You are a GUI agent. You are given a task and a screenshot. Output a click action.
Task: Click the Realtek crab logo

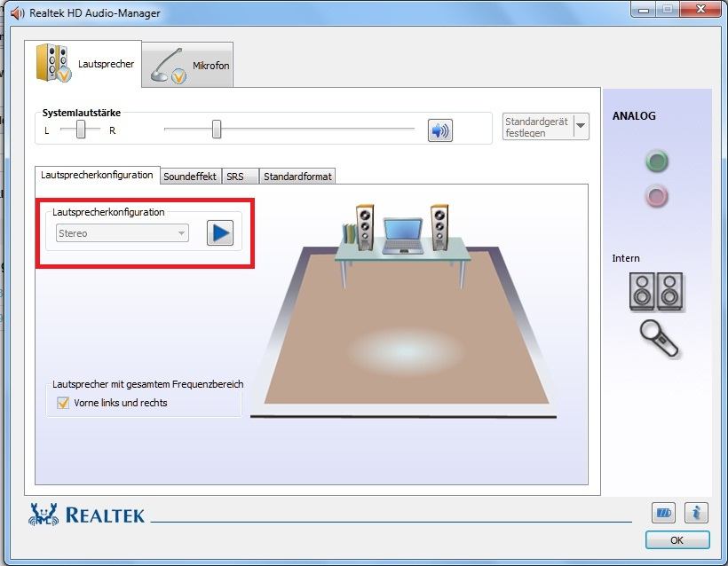coord(44,514)
